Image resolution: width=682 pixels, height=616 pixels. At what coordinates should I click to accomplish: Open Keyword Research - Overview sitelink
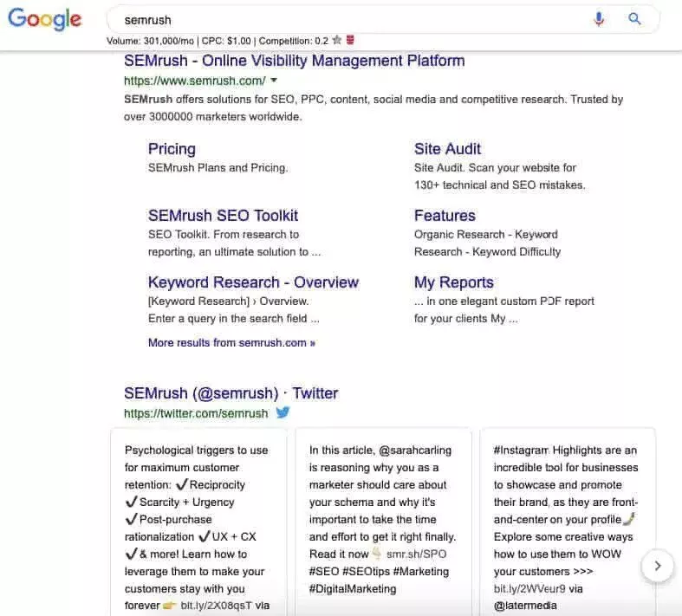(x=253, y=282)
